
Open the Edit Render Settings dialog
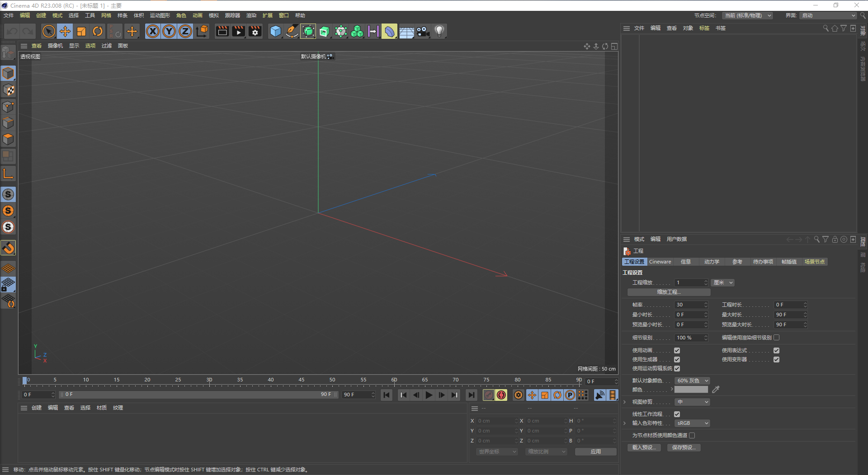pos(255,31)
